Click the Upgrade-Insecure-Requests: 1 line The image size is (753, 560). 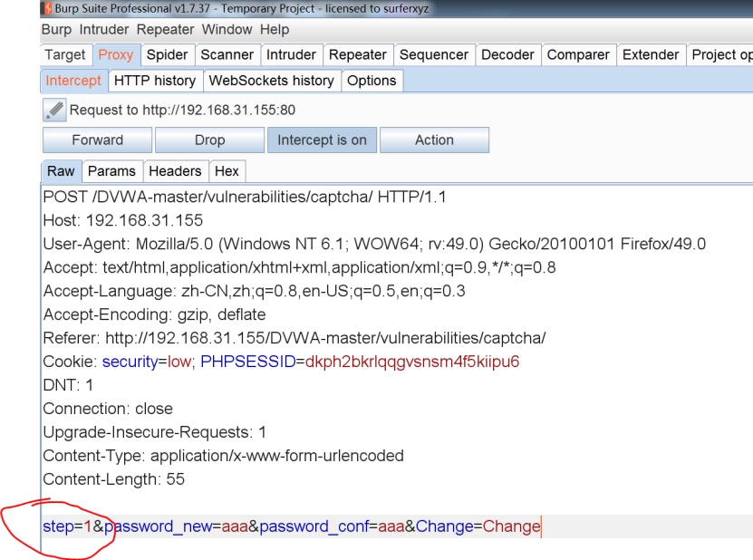click(155, 432)
